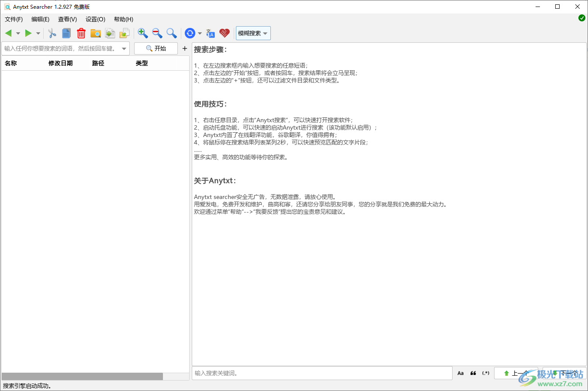Open the 文件(F) menu

tap(14, 19)
